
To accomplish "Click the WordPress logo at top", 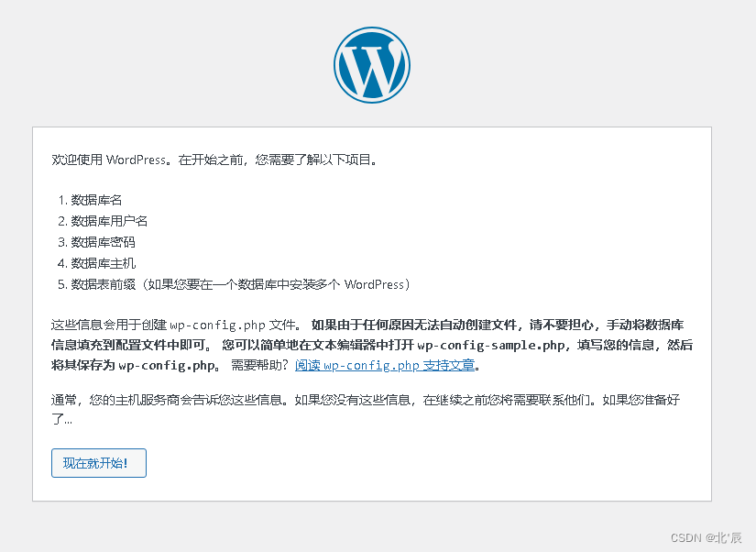I will (x=372, y=65).
